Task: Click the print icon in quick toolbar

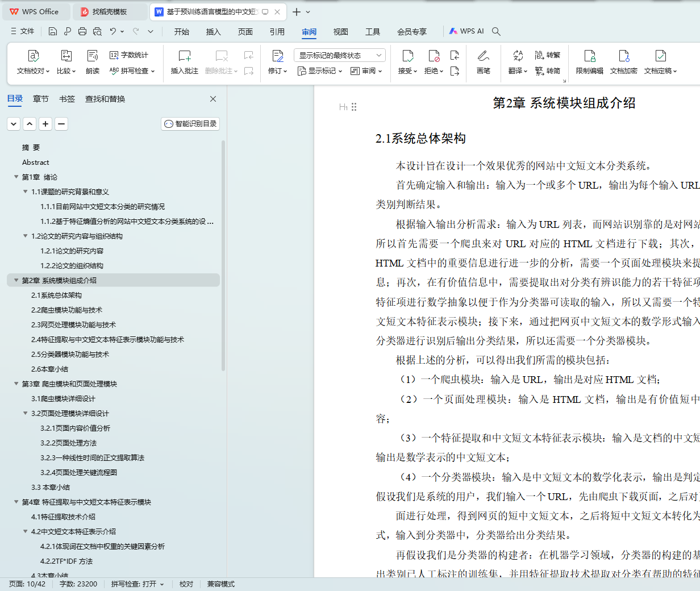Action: [x=82, y=31]
